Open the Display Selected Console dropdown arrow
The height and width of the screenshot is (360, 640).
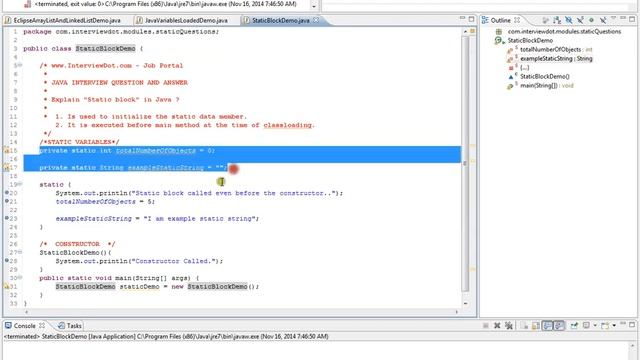pos(595,325)
